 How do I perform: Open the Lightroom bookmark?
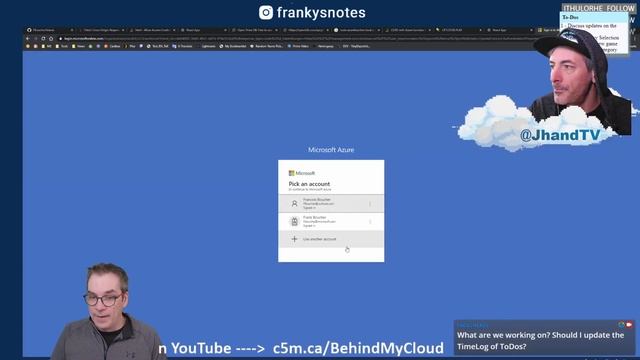tap(208, 46)
